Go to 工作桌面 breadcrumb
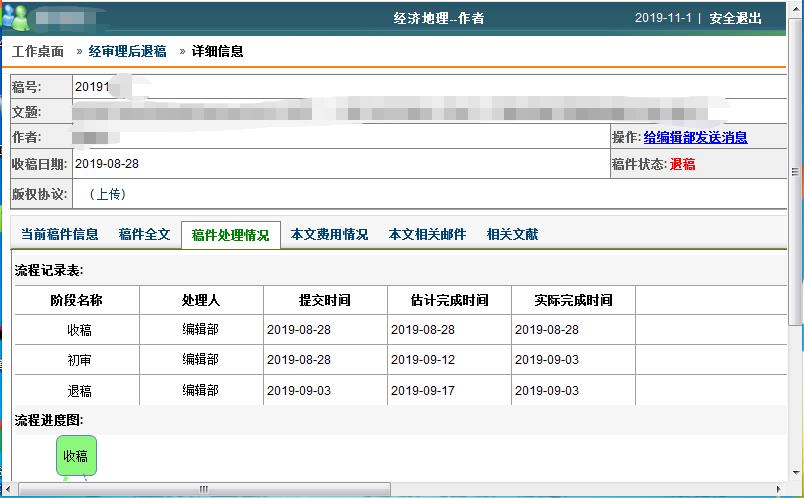Image resolution: width=804 pixels, height=498 pixels. point(38,51)
